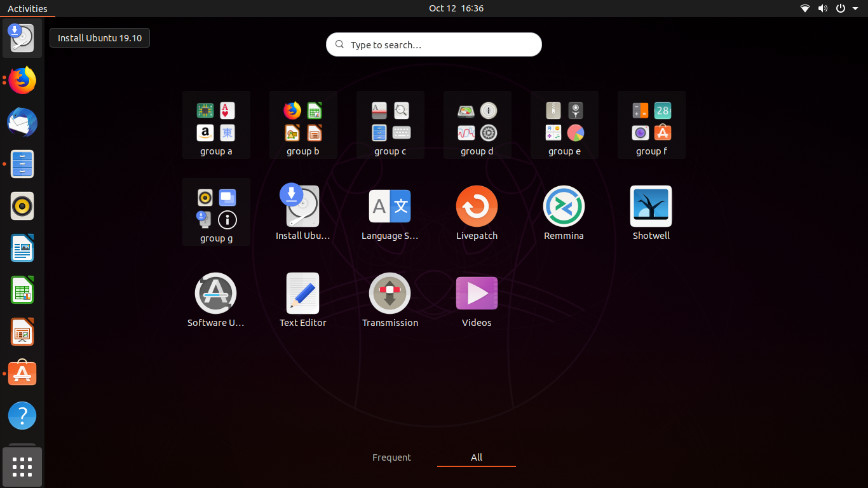Open the group a app folder
Viewport: 868px width, 488px height.
pos(216,125)
